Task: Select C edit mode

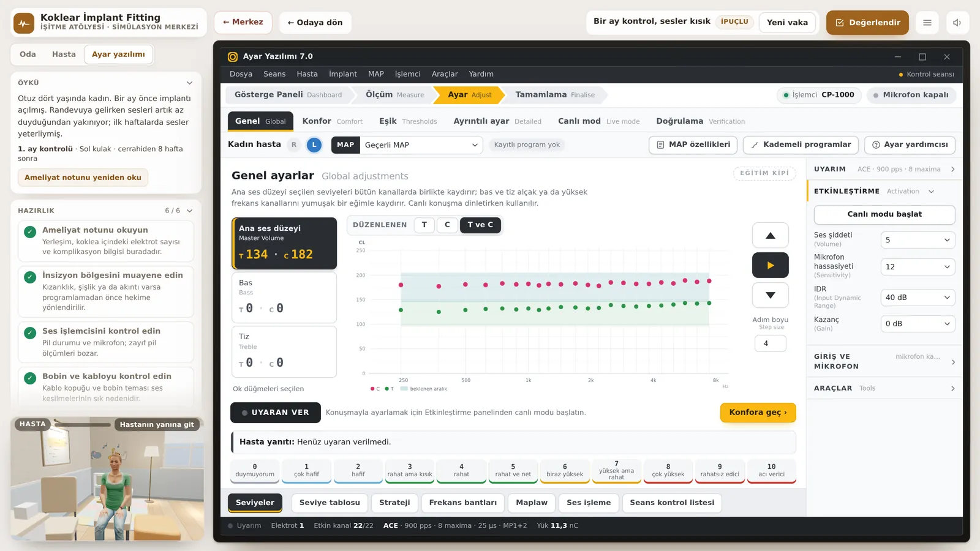Action: point(447,225)
